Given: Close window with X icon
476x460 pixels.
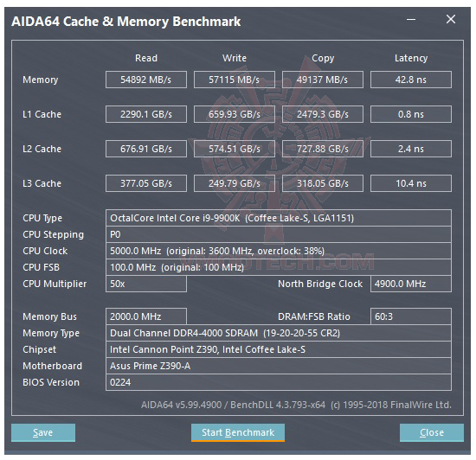Looking at the screenshot, I should (x=451, y=19).
